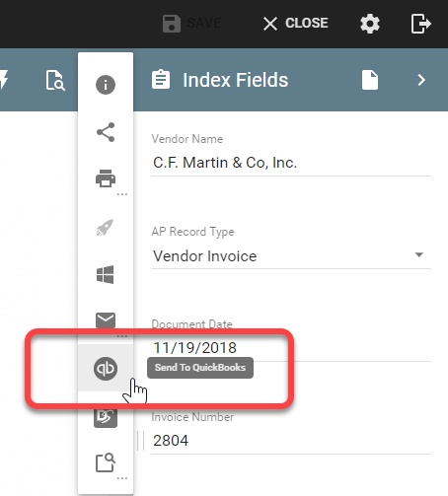Screen dimensions: 448x496
Task: Click the Send To QuickBooks icon
Action: point(106,368)
